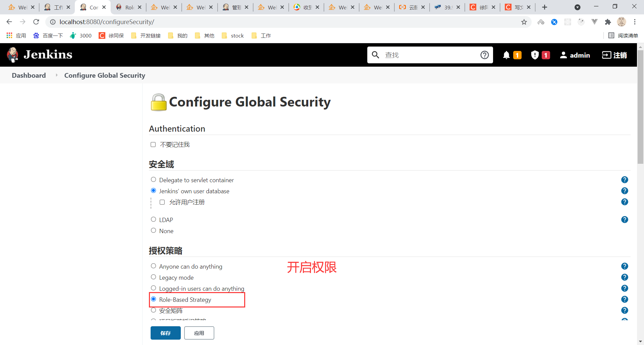This screenshot has width=644, height=345.
Task: Open help for Role-Based Strategy
Action: pos(625,299)
